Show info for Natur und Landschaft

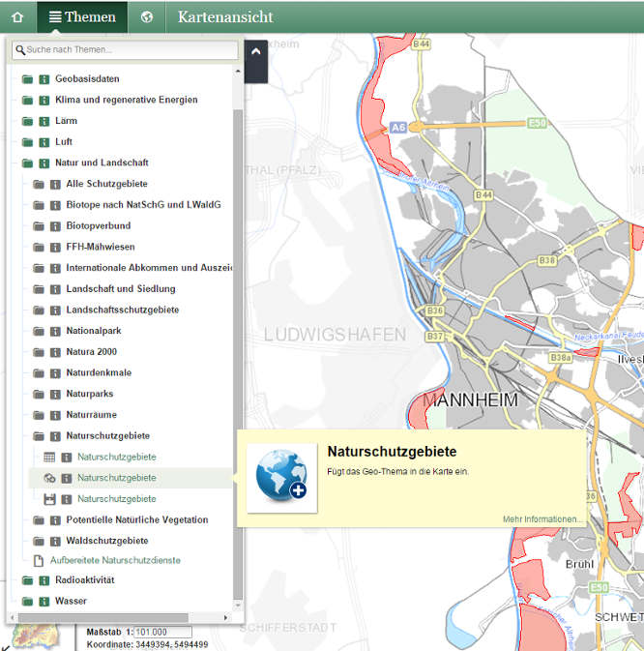(x=44, y=163)
